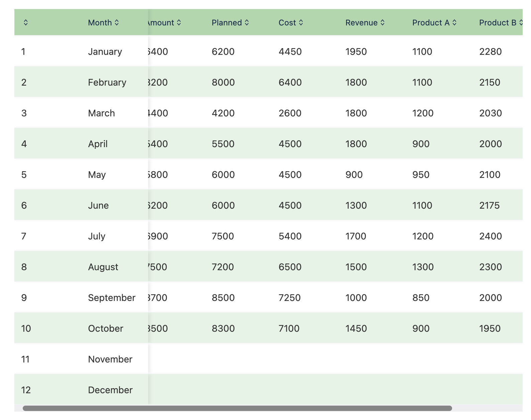Click the December row label
The width and height of the screenshot is (531, 420).
(x=110, y=390)
